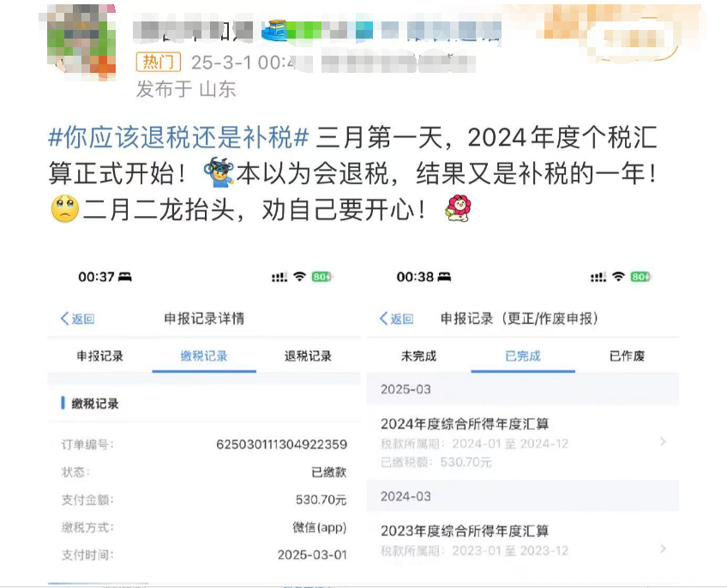Screen dimensions: 727x588
Task: Select the 已完成 tab
Action: [523, 356]
